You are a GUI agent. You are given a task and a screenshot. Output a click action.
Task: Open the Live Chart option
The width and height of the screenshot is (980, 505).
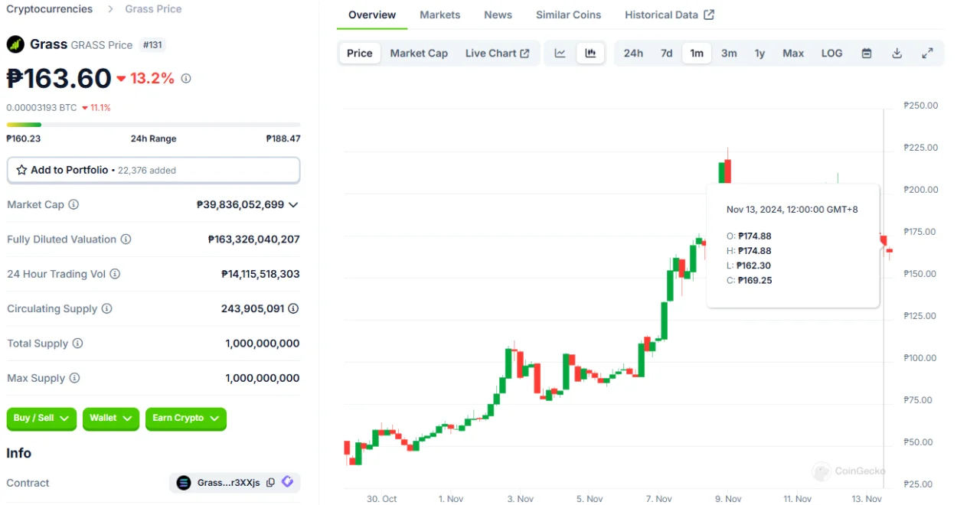click(498, 54)
